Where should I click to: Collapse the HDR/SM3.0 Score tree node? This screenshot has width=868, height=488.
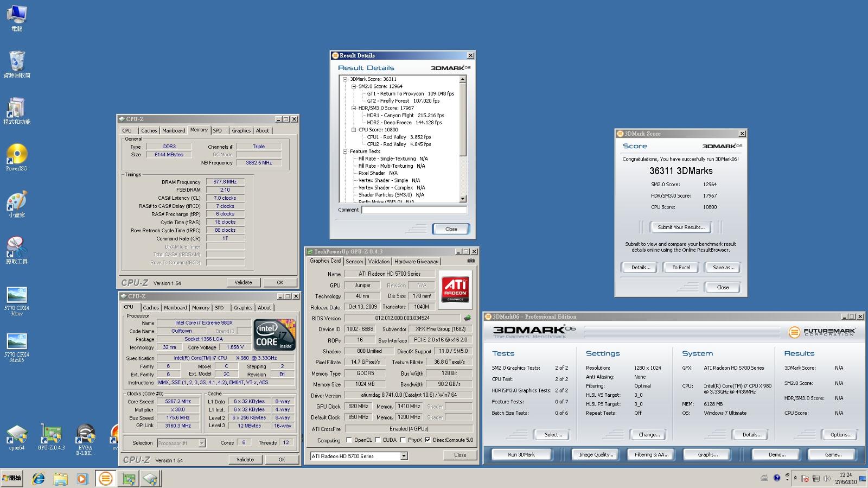coord(353,108)
